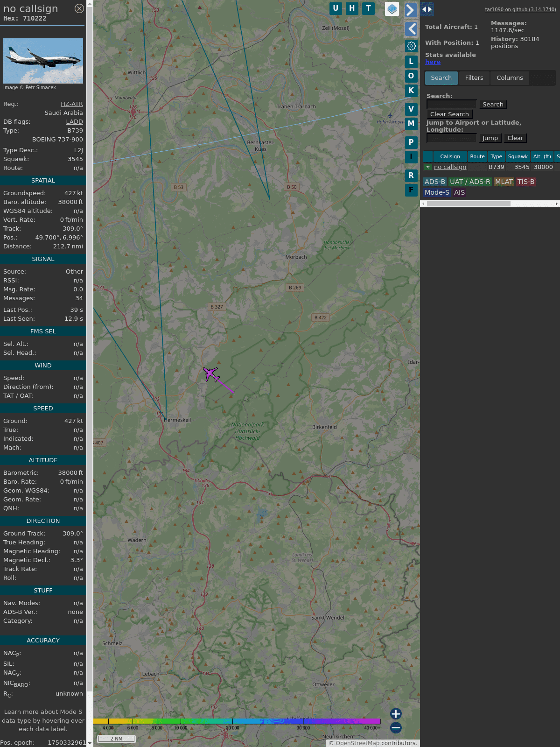Click scrollbar right arrow under table
Viewport: 560px width, 747px height.
557,204
